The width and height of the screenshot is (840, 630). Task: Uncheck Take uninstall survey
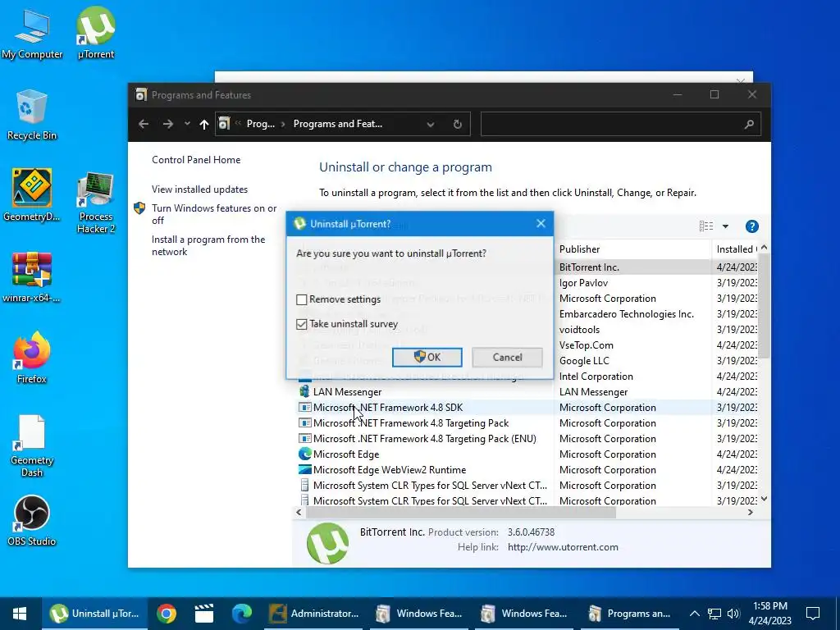pos(302,324)
